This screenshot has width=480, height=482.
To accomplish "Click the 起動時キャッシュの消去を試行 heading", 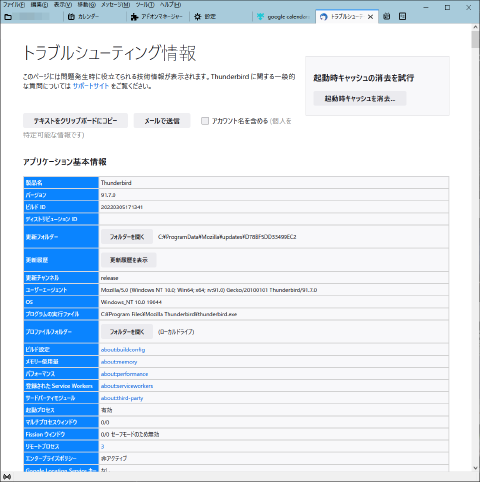I will click(x=363, y=78).
